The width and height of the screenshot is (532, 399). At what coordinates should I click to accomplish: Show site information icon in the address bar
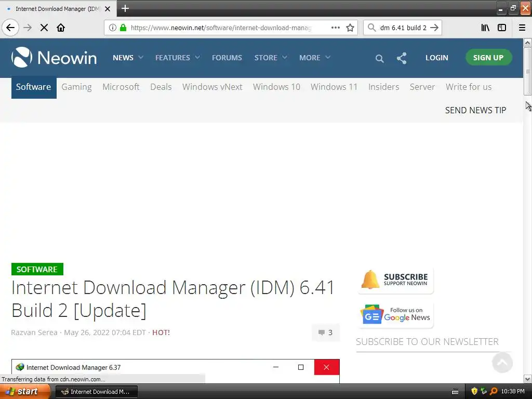pos(113,28)
